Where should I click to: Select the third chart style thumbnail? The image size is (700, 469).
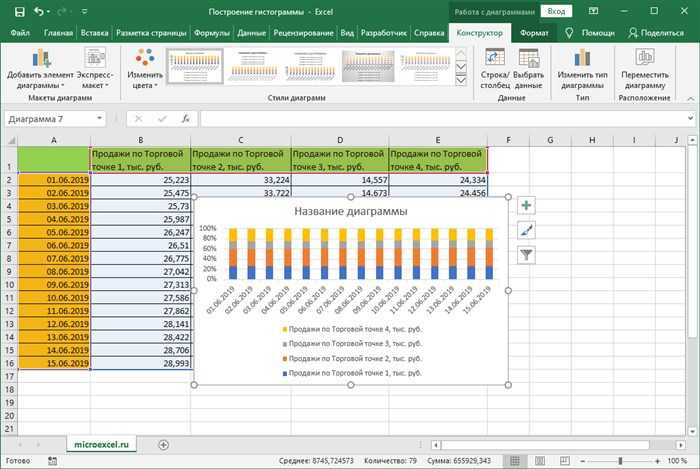tap(310, 66)
